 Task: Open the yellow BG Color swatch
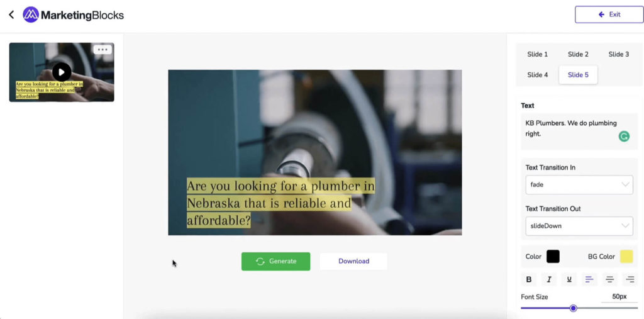coord(626,257)
